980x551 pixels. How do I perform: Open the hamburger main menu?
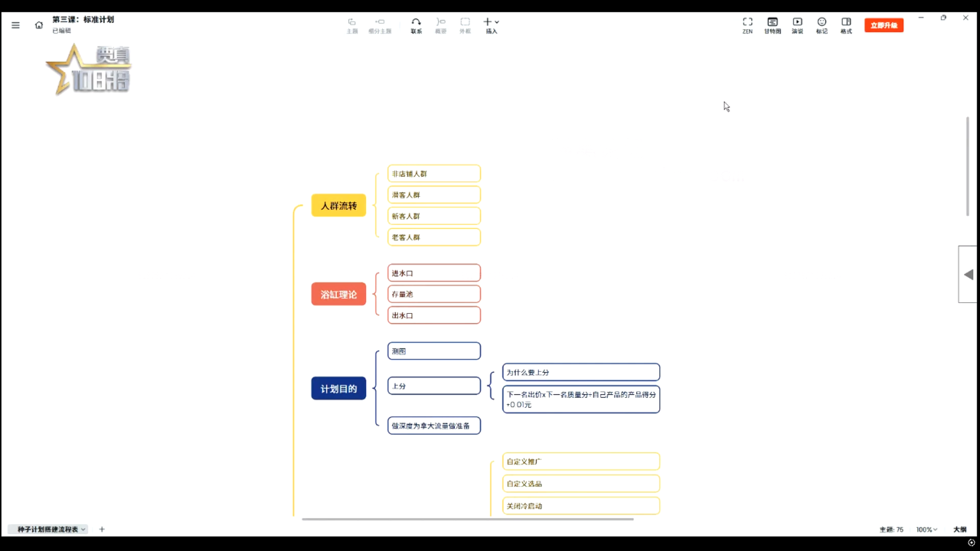[15, 25]
